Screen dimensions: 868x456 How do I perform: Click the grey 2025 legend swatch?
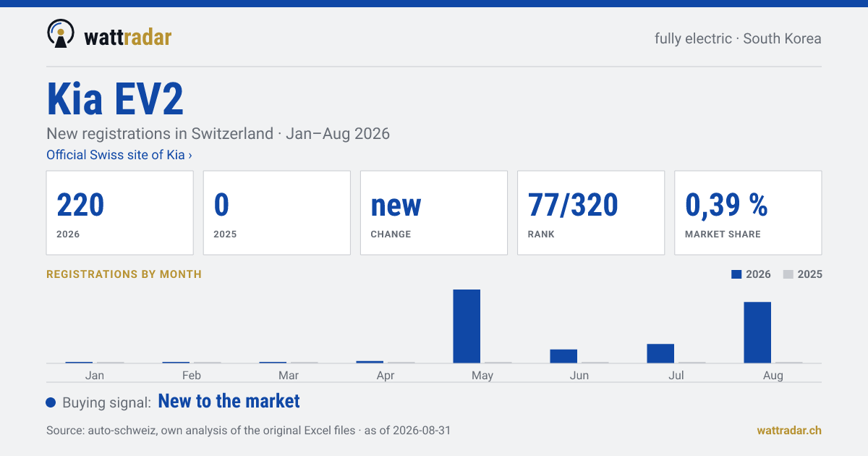(788, 274)
